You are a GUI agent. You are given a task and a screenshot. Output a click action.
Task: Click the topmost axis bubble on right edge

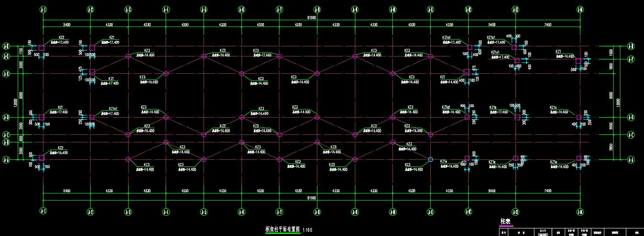point(631,46)
